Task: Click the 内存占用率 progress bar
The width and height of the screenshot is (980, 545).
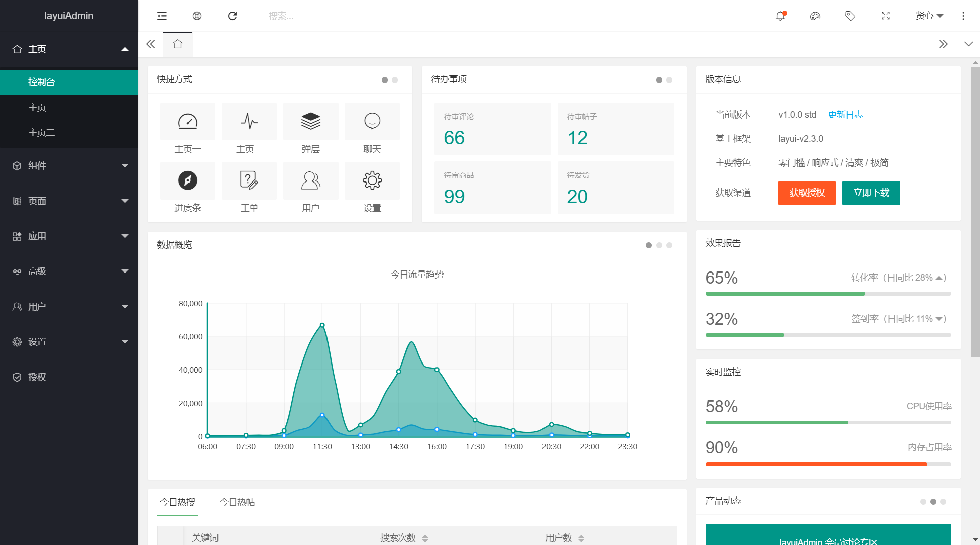Action: (x=828, y=464)
